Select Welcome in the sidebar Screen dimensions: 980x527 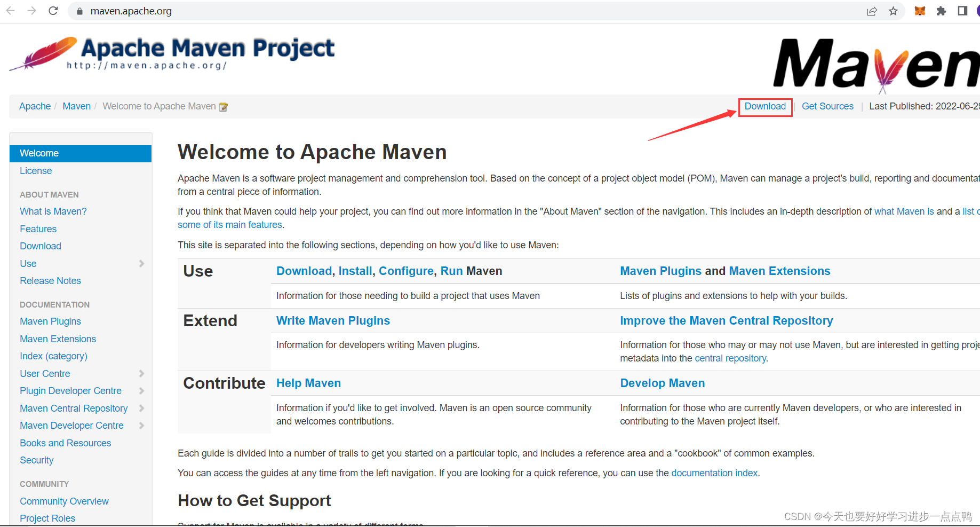81,153
